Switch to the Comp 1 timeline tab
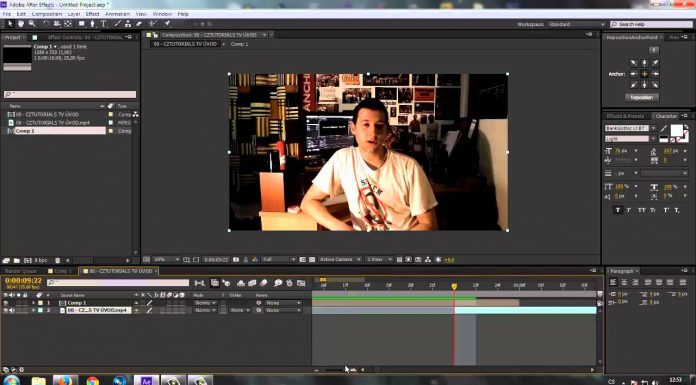Viewport: 696px width, 385px height. (x=61, y=271)
